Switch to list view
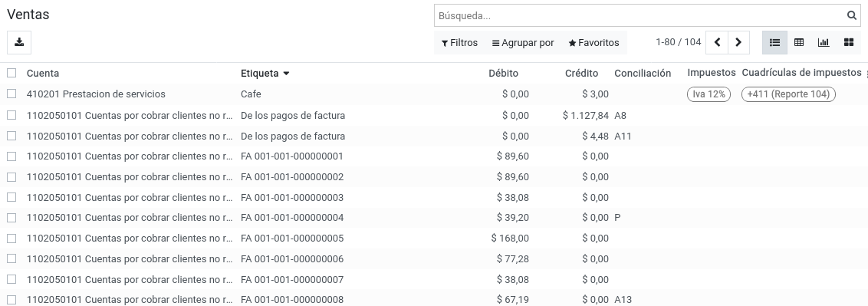This screenshot has width=868, height=306. coord(774,43)
